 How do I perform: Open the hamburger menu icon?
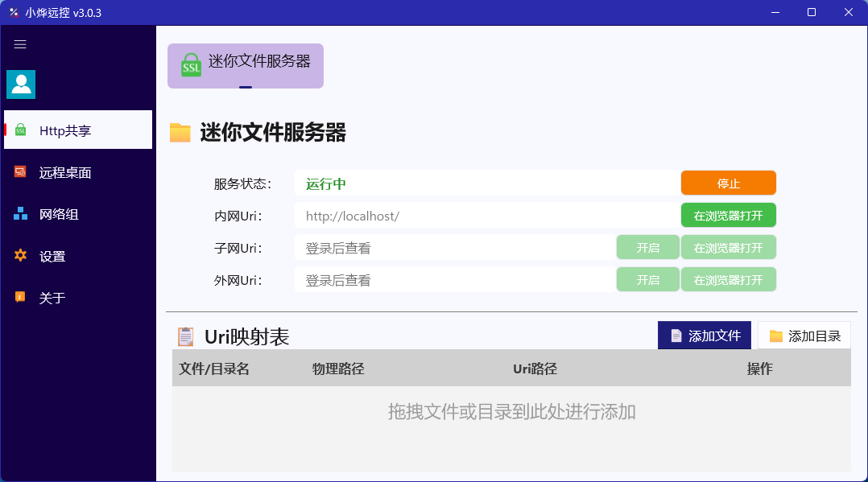click(20, 44)
